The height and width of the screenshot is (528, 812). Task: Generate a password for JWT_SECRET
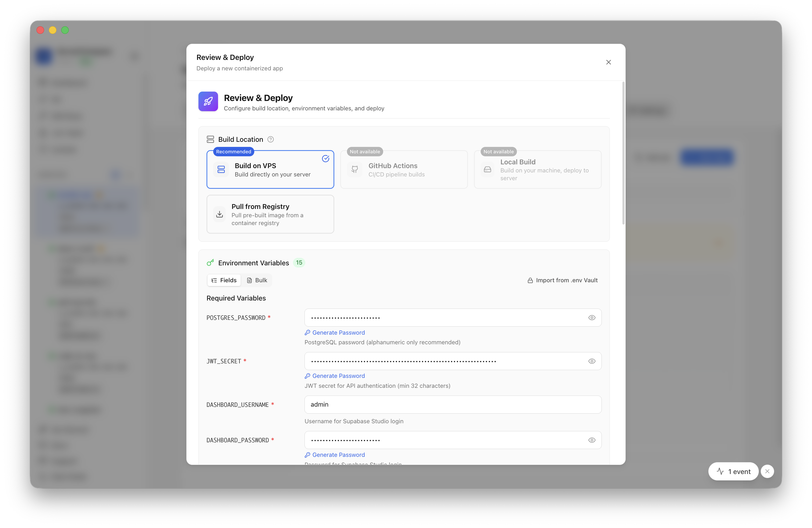[x=335, y=376]
